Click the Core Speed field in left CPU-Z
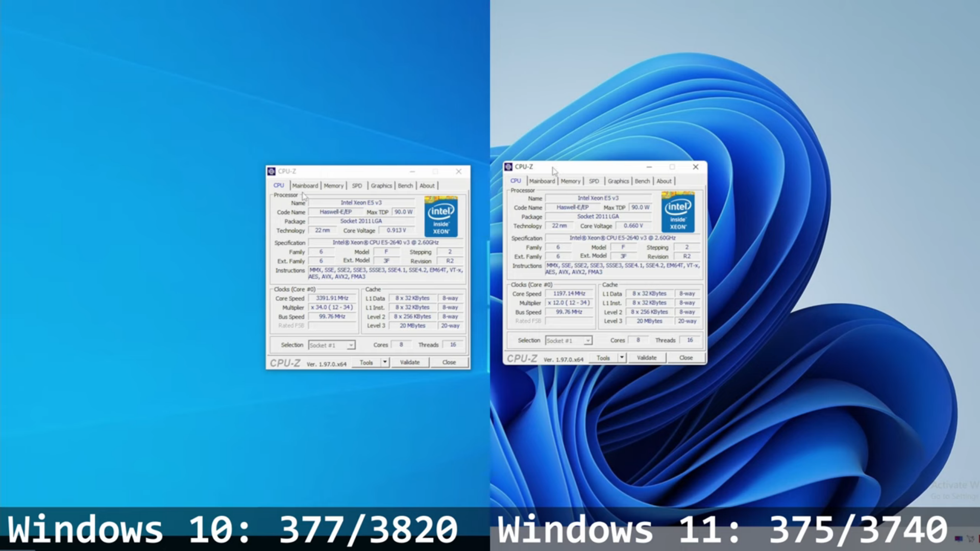 (x=332, y=298)
